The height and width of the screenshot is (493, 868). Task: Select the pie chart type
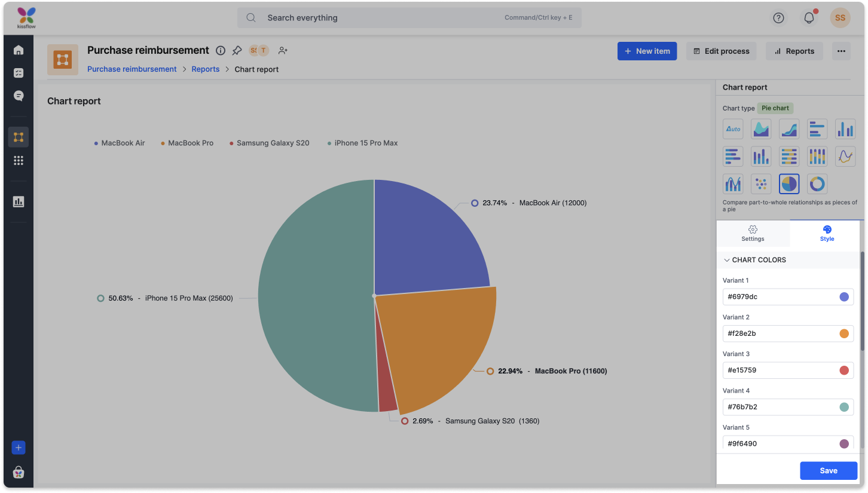point(789,184)
